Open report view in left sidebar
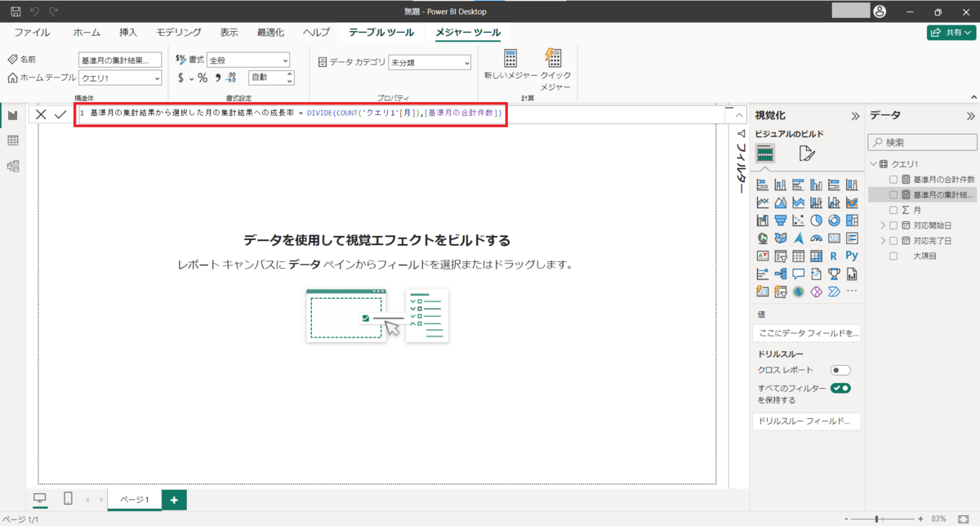Viewport: 980px width, 526px height. 13,115
